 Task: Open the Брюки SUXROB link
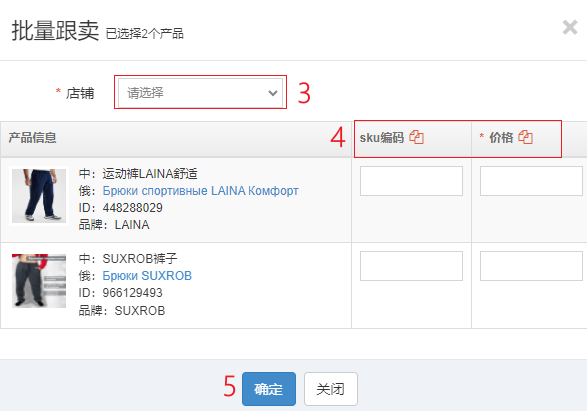(147, 276)
